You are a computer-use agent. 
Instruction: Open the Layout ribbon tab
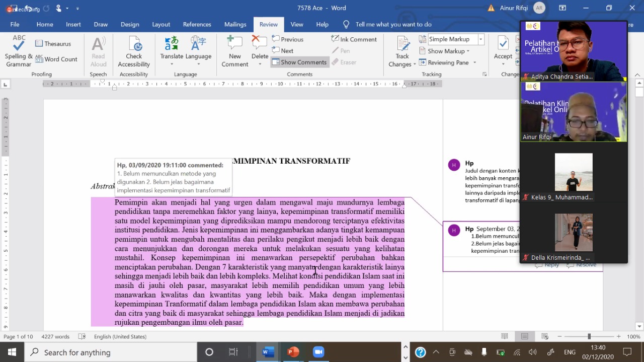(161, 24)
